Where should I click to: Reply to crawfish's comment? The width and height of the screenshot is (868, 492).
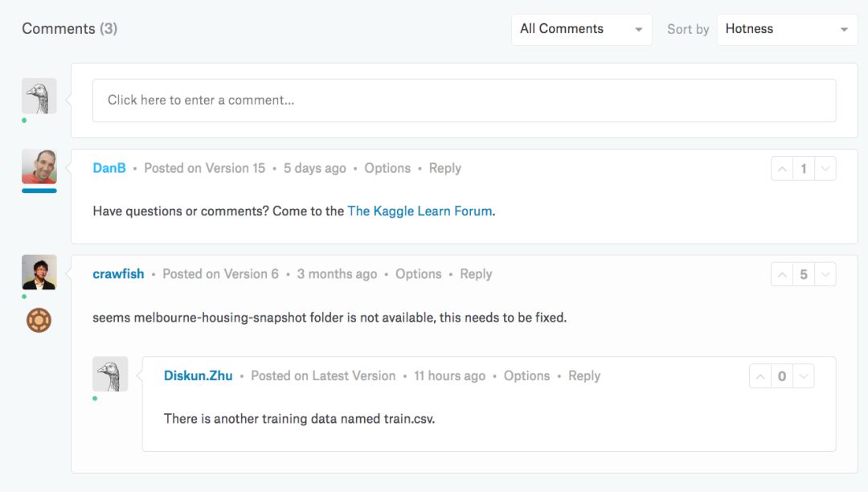(x=476, y=274)
